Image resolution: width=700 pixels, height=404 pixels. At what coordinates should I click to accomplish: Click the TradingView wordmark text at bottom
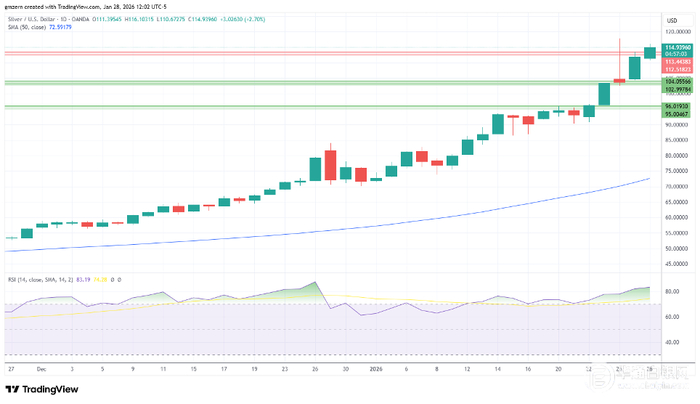tap(50, 389)
